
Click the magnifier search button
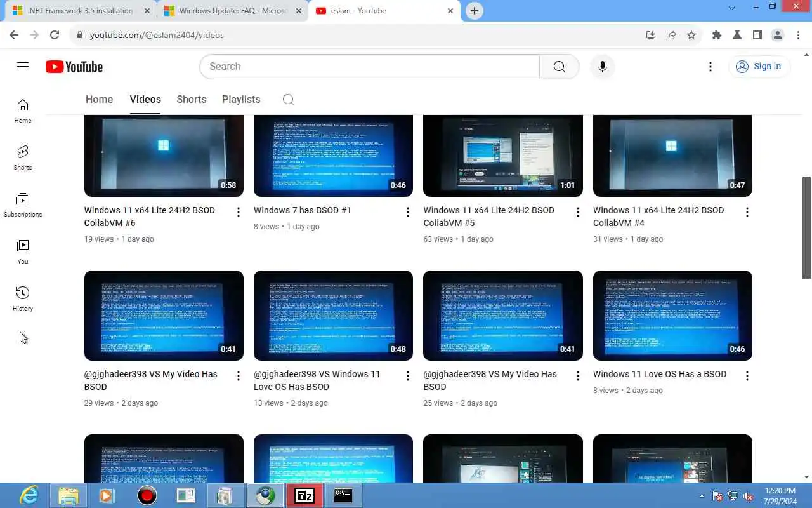point(559,67)
